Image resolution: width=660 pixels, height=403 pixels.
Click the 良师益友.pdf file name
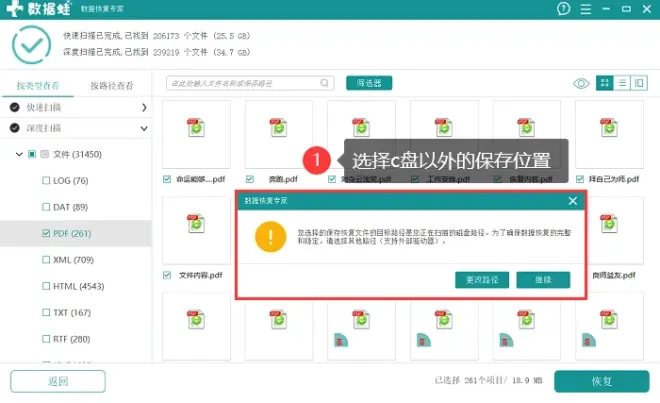coord(614,275)
